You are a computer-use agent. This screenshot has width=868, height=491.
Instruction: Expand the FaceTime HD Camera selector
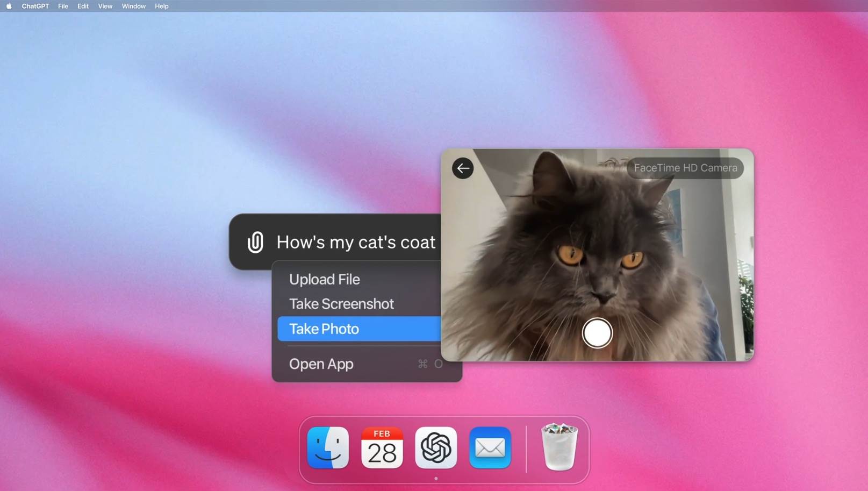click(685, 168)
